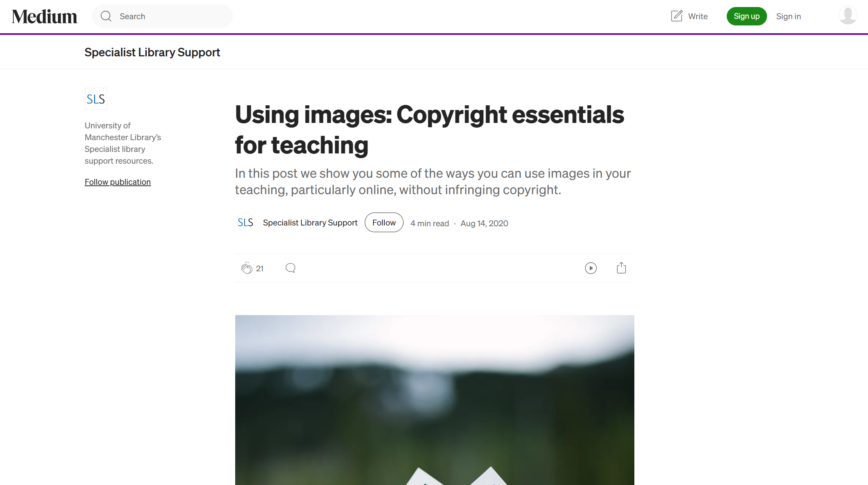The width and height of the screenshot is (868, 485).
Task: Click the Follow publication link
Action: [117, 182]
